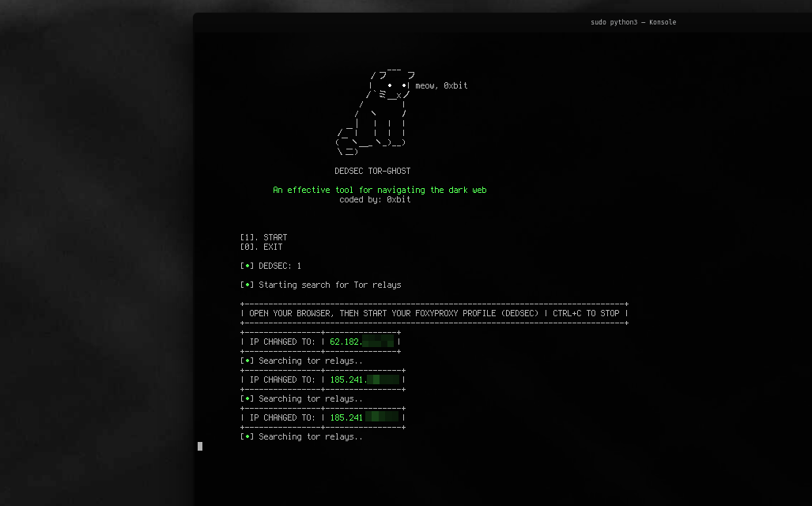Click the first 'IP CHANGED TO:' label
This screenshot has height=506, width=812.
pyautogui.click(x=282, y=342)
